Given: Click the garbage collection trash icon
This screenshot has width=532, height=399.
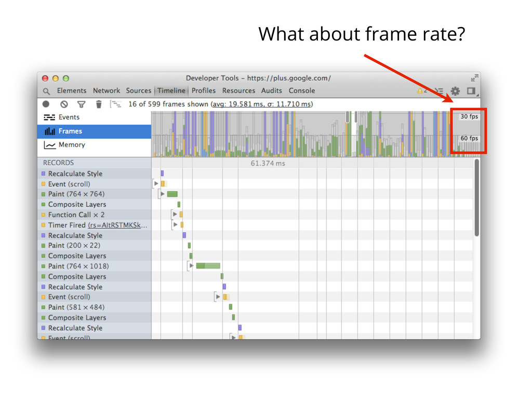Looking at the screenshot, I should [x=99, y=104].
